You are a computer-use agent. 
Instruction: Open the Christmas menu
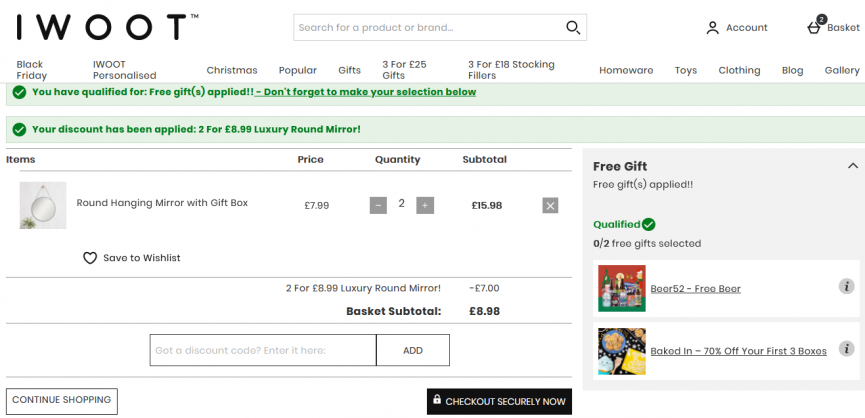[232, 71]
